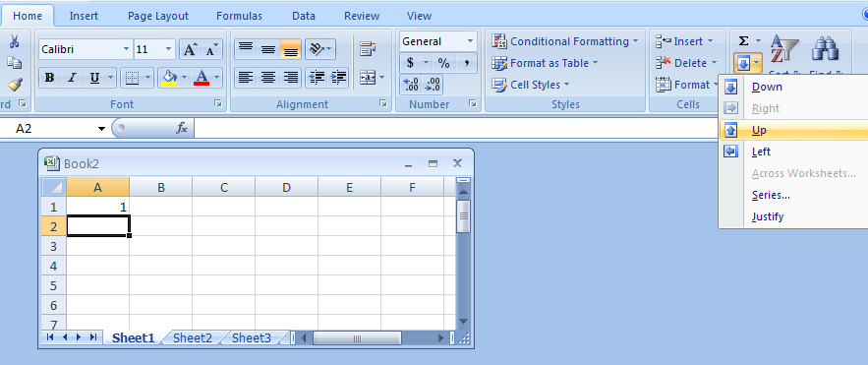Select the Format Painter brush icon

click(15, 85)
